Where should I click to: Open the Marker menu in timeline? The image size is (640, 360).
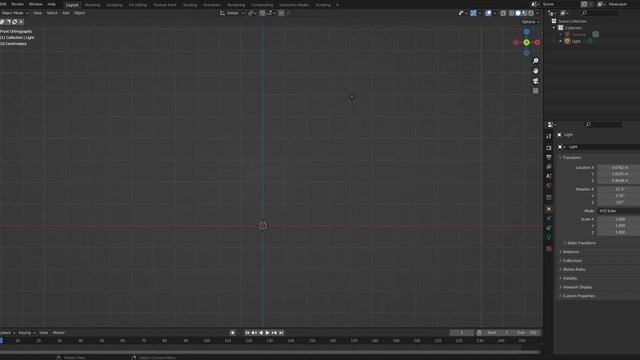(x=58, y=333)
